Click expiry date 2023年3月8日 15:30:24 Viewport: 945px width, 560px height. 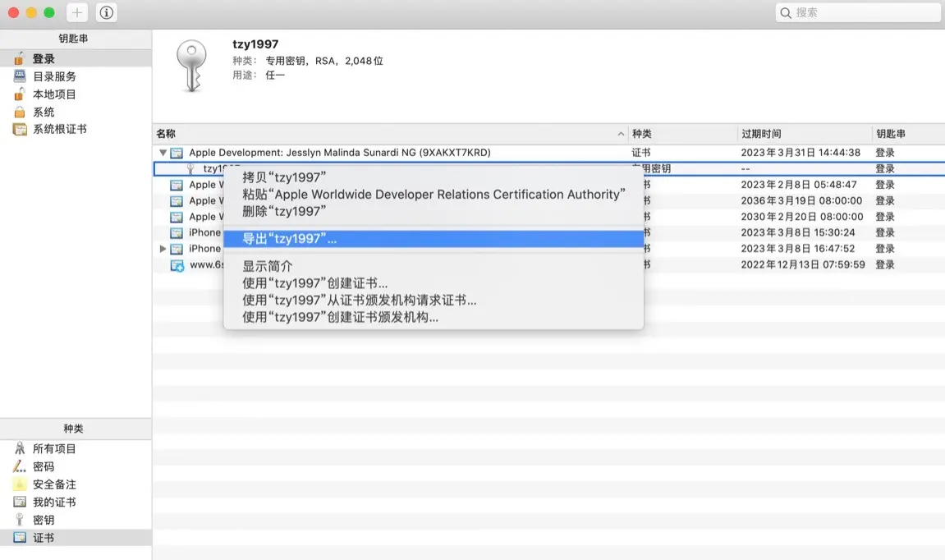(x=798, y=232)
